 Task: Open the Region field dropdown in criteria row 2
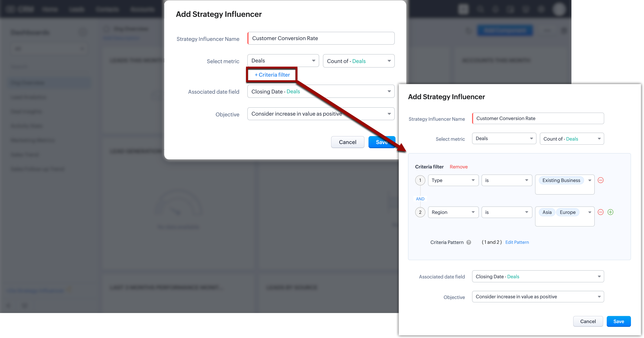pos(453,212)
